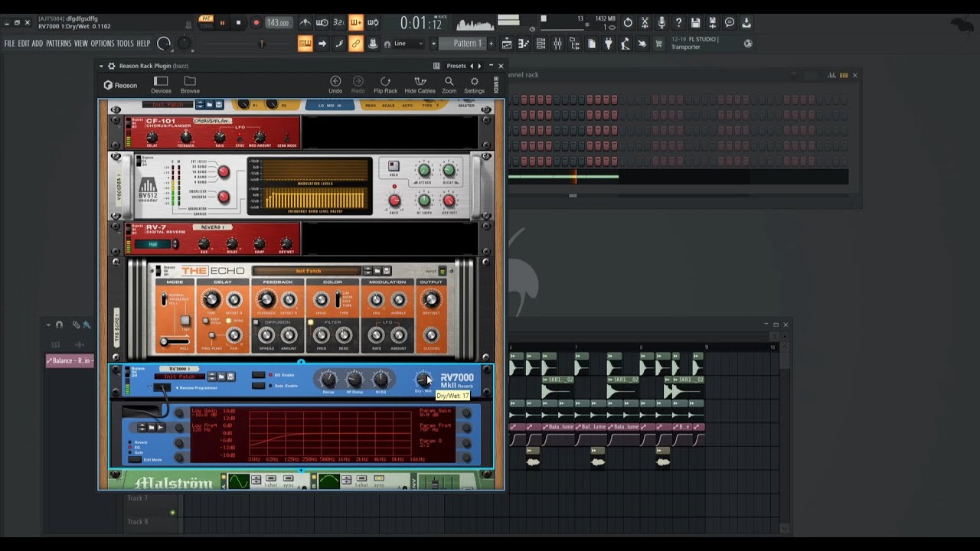Click previous preset arrow beside Presets
Viewport: 980px width, 551px height.
click(472, 66)
